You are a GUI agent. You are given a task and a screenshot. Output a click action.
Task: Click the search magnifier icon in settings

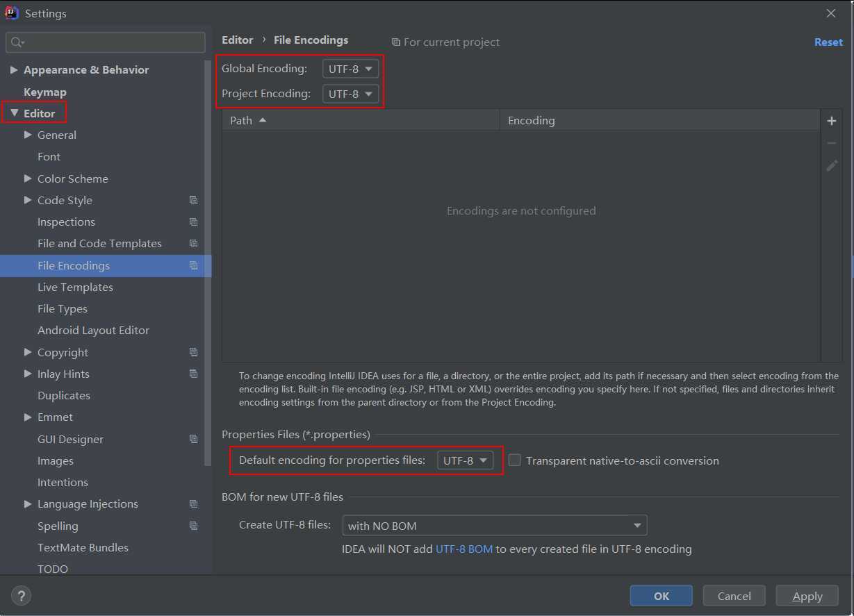point(17,42)
